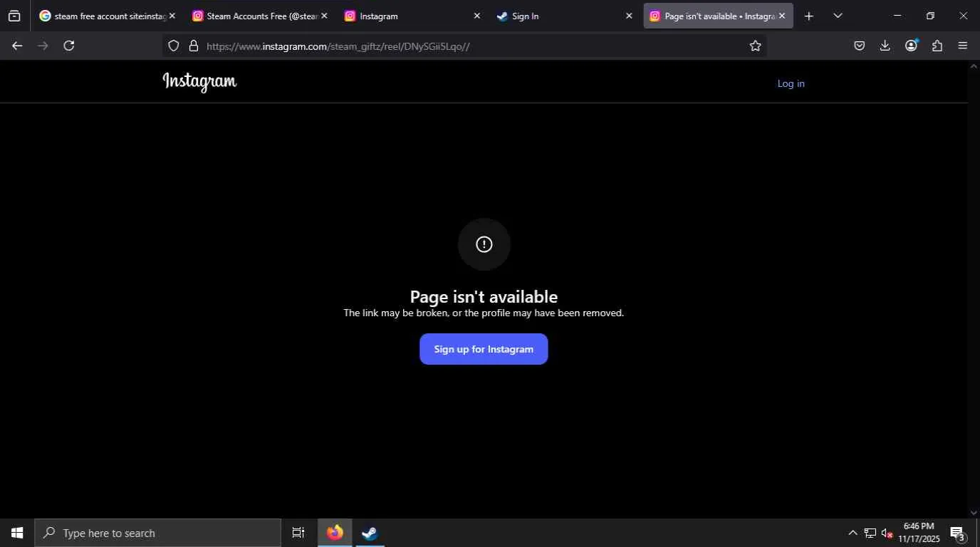Click the page scrollbar up arrow
The width and height of the screenshot is (980, 547).
[974, 66]
